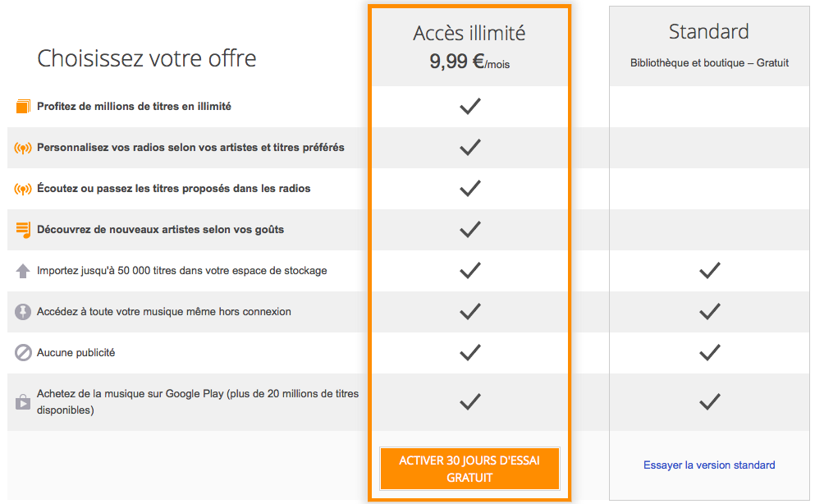This screenshot has width=815, height=504.
Task: Click the orange stacked albums icon
Action: pyautogui.click(x=23, y=106)
